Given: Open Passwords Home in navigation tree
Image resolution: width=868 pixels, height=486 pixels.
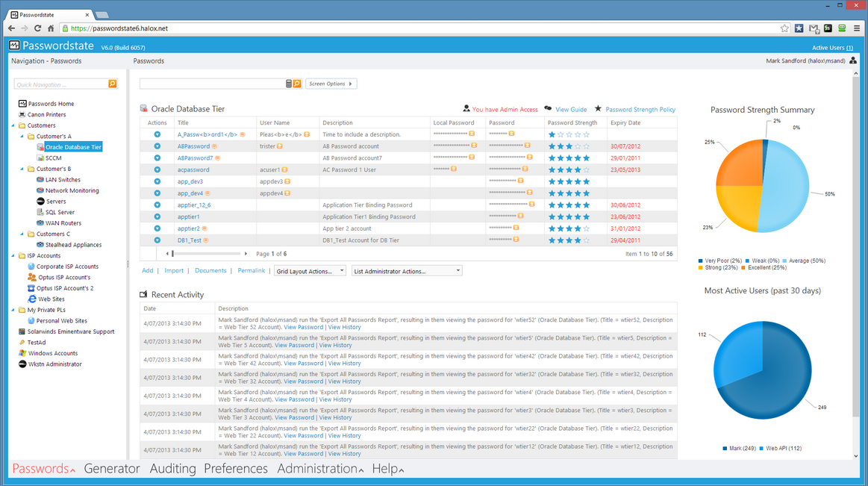Looking at the screenshot, I should 51,104.
